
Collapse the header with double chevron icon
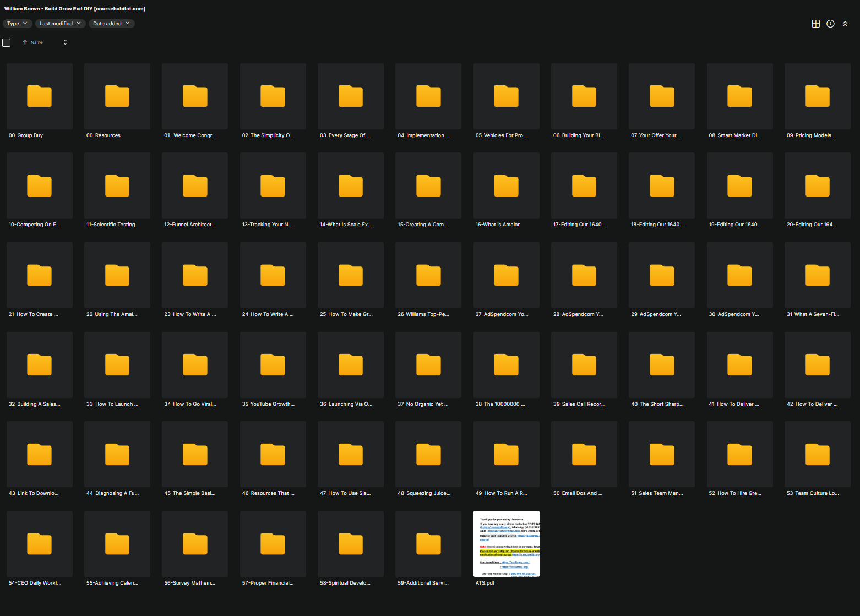click(x=845, y=24)
